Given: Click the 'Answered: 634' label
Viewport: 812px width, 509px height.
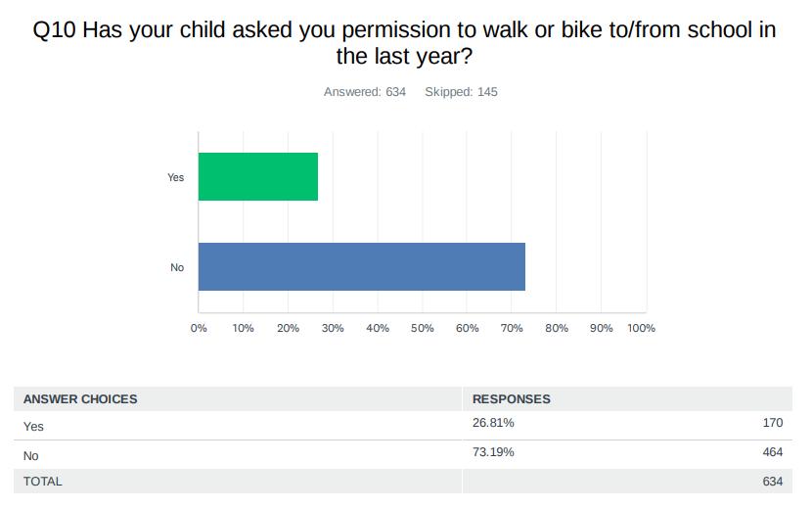Looking at the screenshot, I should pos(365,92).
